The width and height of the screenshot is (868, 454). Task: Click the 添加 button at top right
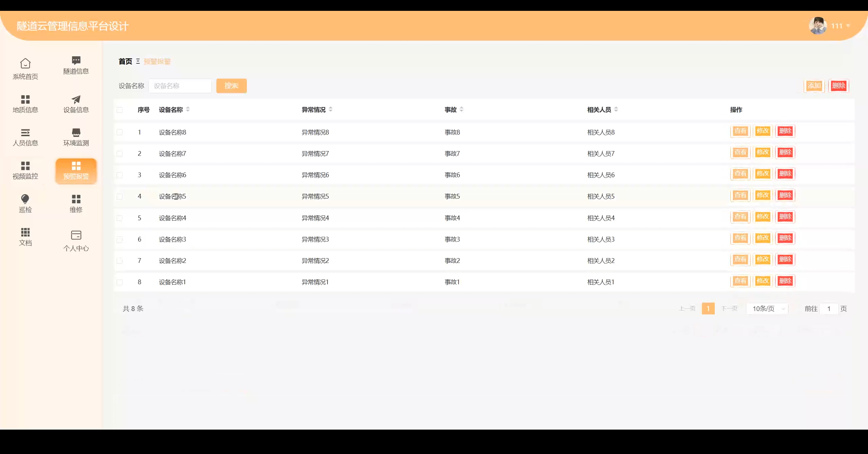[814, 86]
